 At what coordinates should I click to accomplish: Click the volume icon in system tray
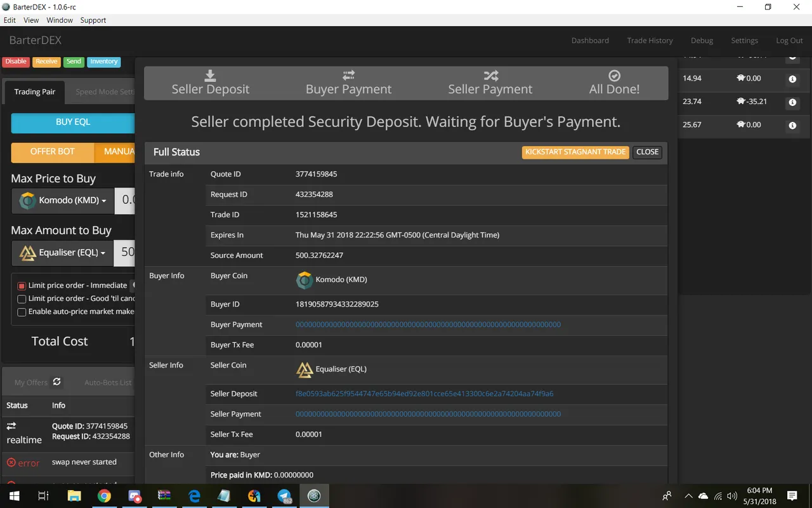pos(732,496)
